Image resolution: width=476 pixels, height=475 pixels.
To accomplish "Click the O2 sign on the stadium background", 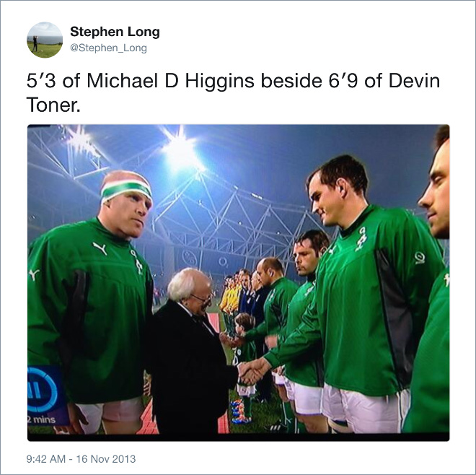I will click(224, 261).
